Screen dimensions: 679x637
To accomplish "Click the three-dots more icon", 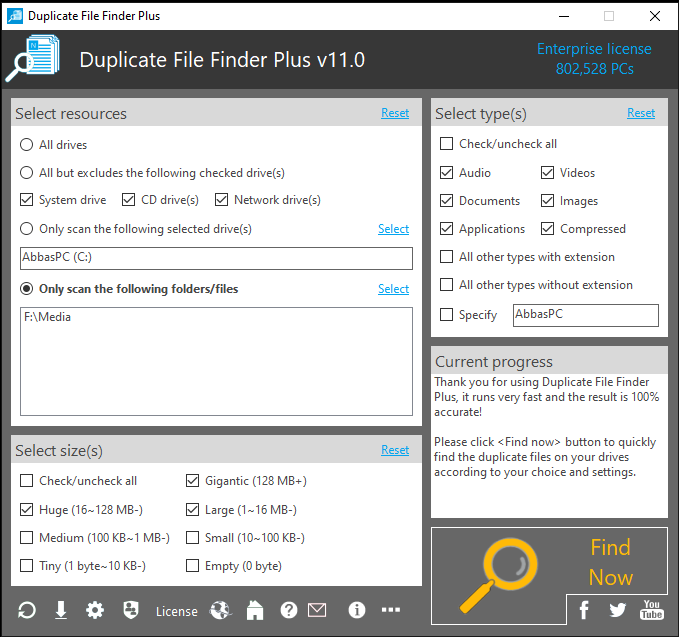I will tap(391, 610).
